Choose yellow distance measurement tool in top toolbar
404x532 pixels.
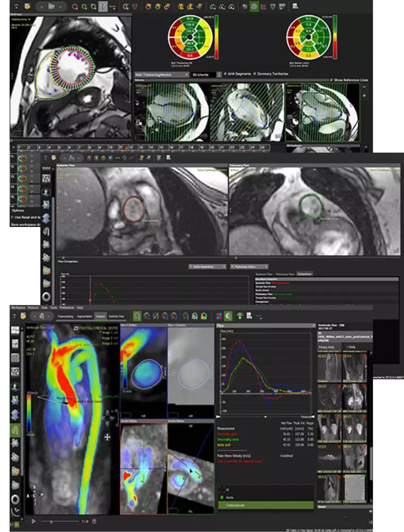pyautogui.click(x=112, y=7)
